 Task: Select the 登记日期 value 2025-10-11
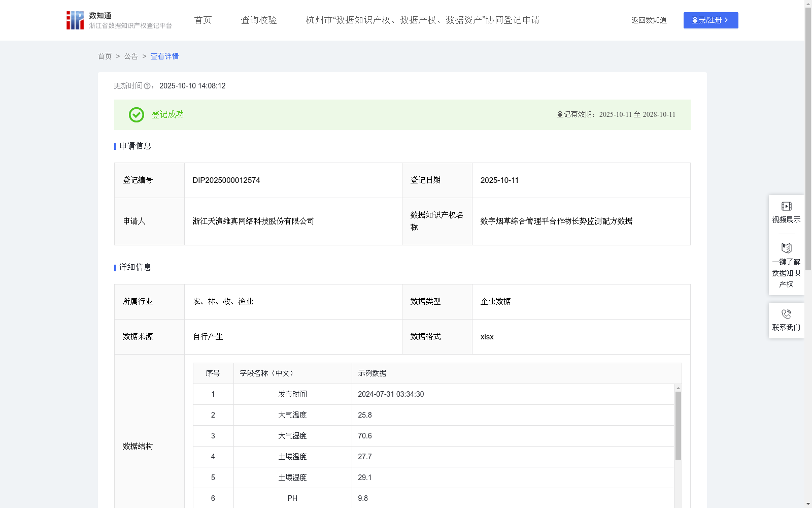499,180
